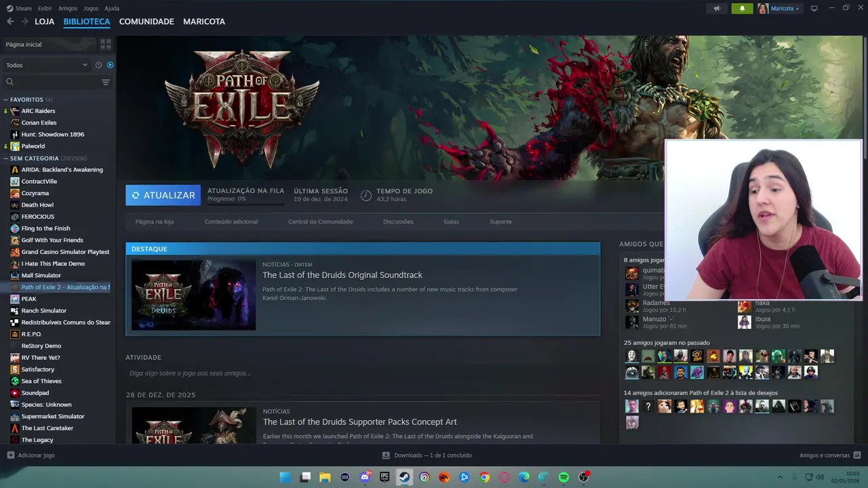This screenshot has width=868, height=488.
Task: Open the Downloads status bar
Action: pos(427,455)
